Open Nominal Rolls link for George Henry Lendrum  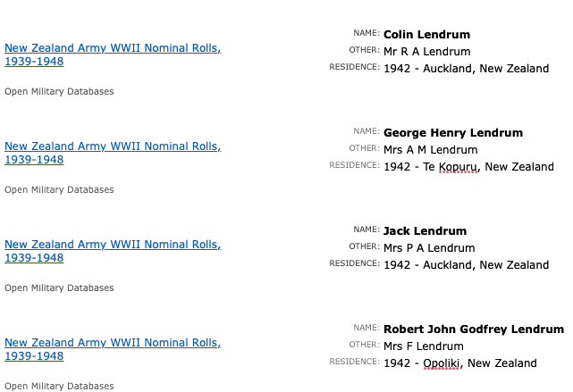(x=112, y=146)
